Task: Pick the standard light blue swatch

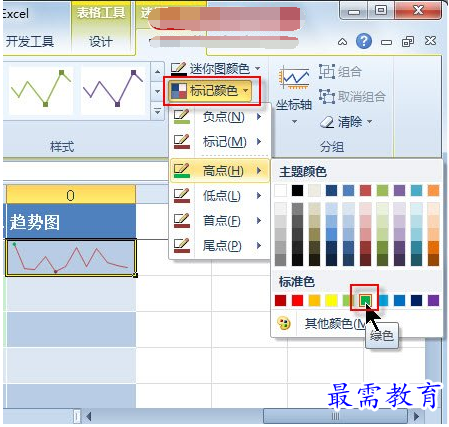Action: coord(383,300)
